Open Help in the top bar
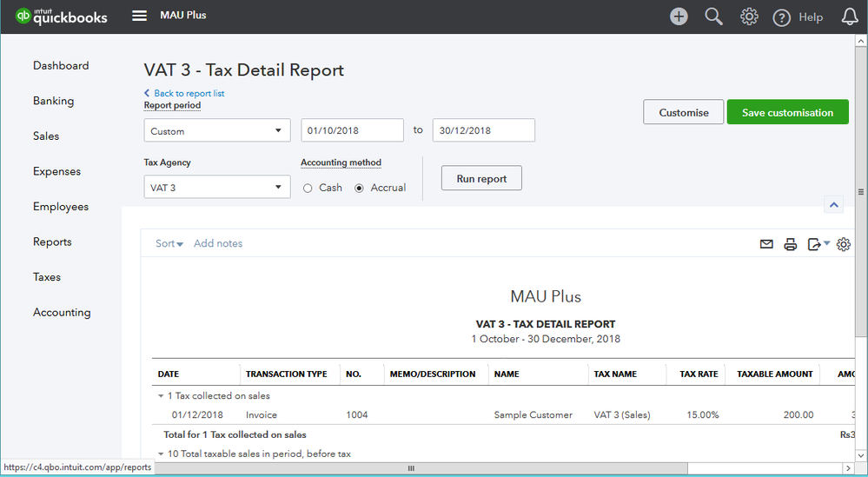The height and width of the screenshot is (477, 868). click(798, 17)
